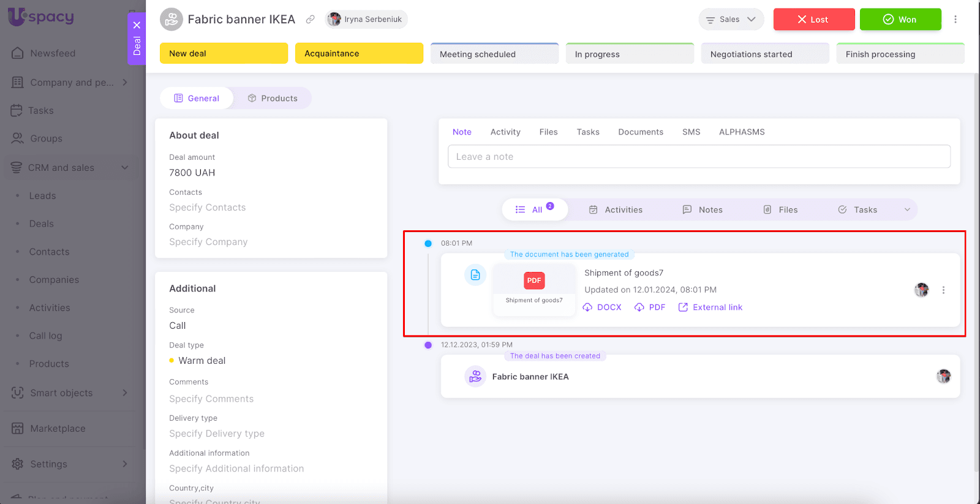Switch to the Products tab
This screenshot has width=980, height=504.
click(x=273, y=98)
